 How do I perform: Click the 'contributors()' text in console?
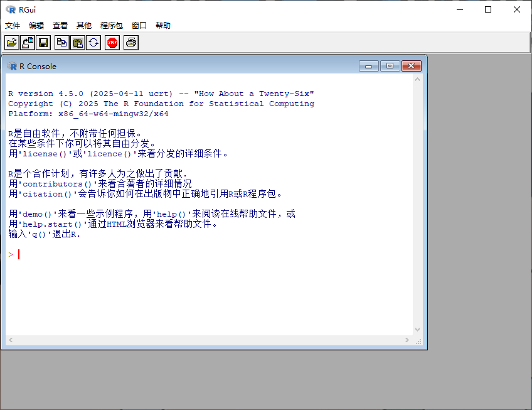tap(57, 184)
